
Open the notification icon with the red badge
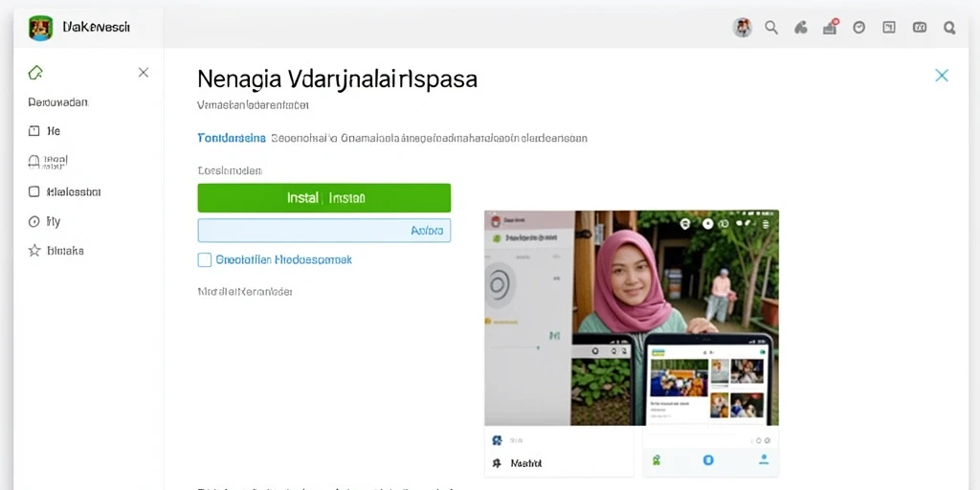[x=830, y=27]
